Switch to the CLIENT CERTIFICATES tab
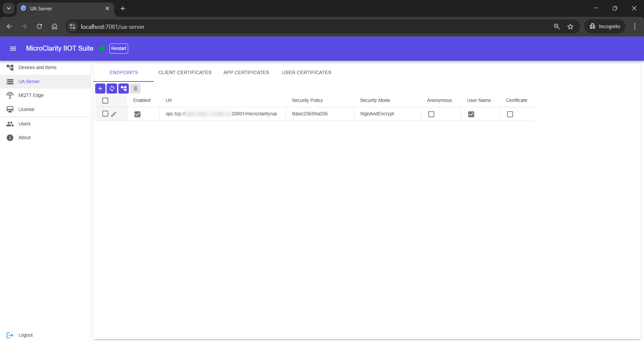 point(184,72)
